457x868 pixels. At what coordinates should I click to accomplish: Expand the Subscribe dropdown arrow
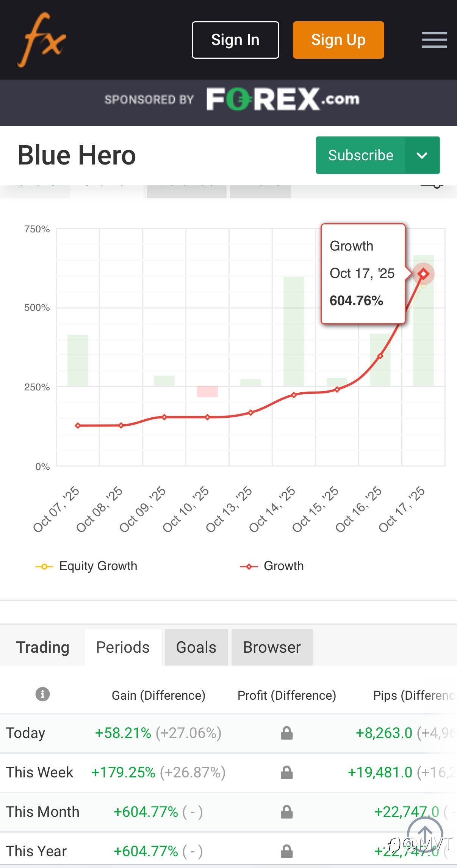pyautogui.click(x=422, y=155)
